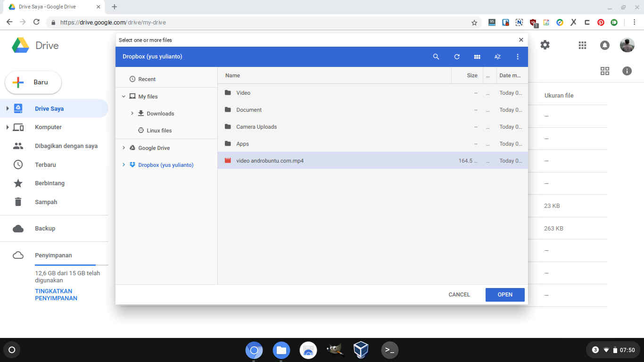Expand the Downloads tree node
The width and height of the screenshot is (644, 362).
(x=132, y=113)
